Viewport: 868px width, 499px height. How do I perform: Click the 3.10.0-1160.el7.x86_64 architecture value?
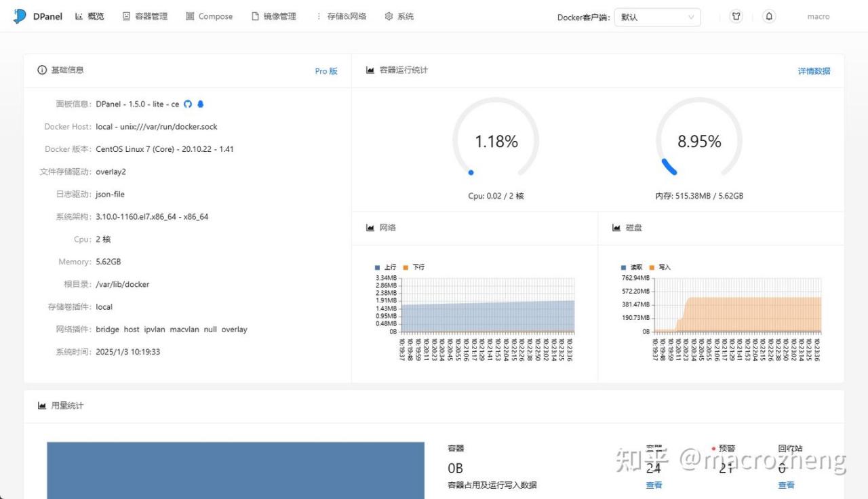(x=152, y=217)
